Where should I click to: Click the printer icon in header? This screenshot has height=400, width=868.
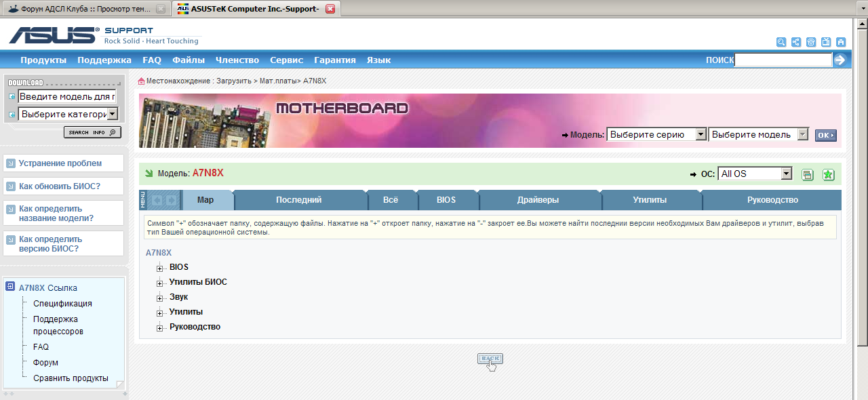(x=841, y=42)
